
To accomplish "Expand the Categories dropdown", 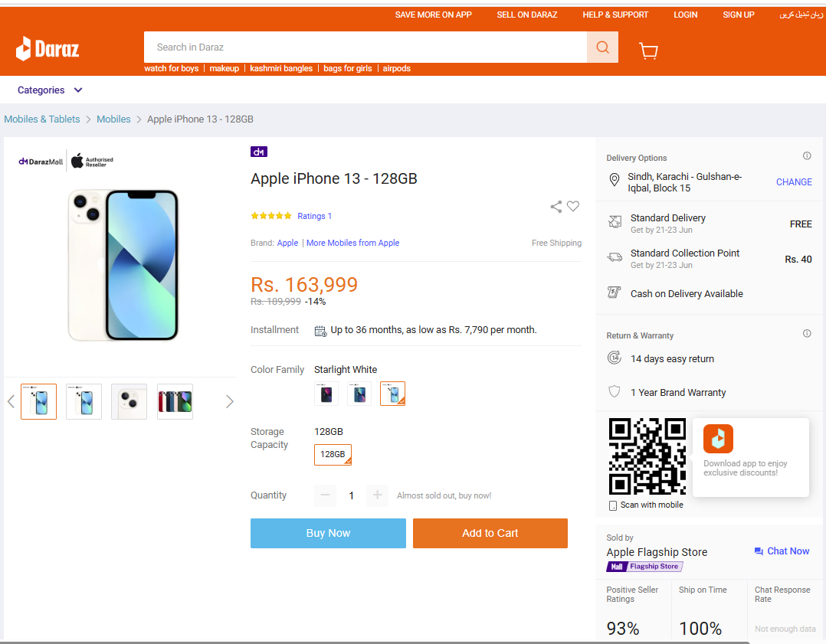I will coord(50,90).
